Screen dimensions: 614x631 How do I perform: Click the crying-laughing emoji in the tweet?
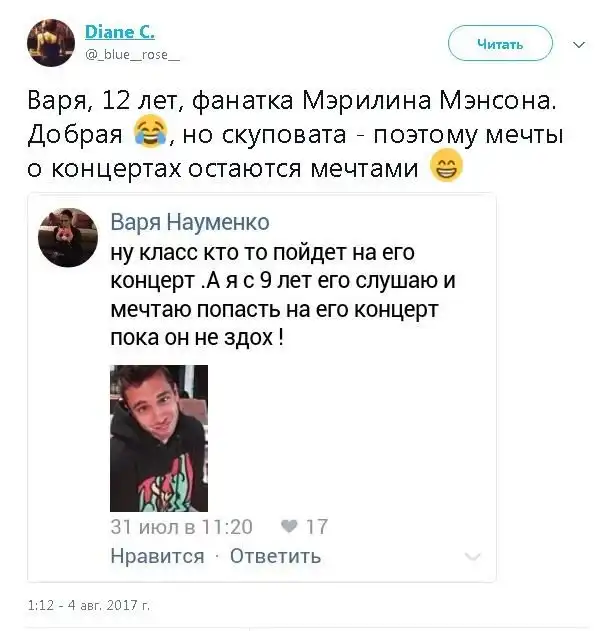coord(150,131)
